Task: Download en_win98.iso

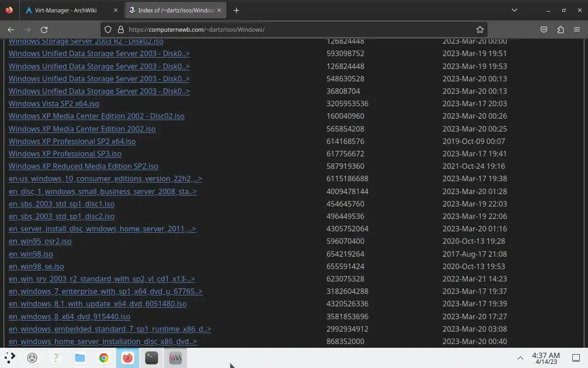Action: 31,254
